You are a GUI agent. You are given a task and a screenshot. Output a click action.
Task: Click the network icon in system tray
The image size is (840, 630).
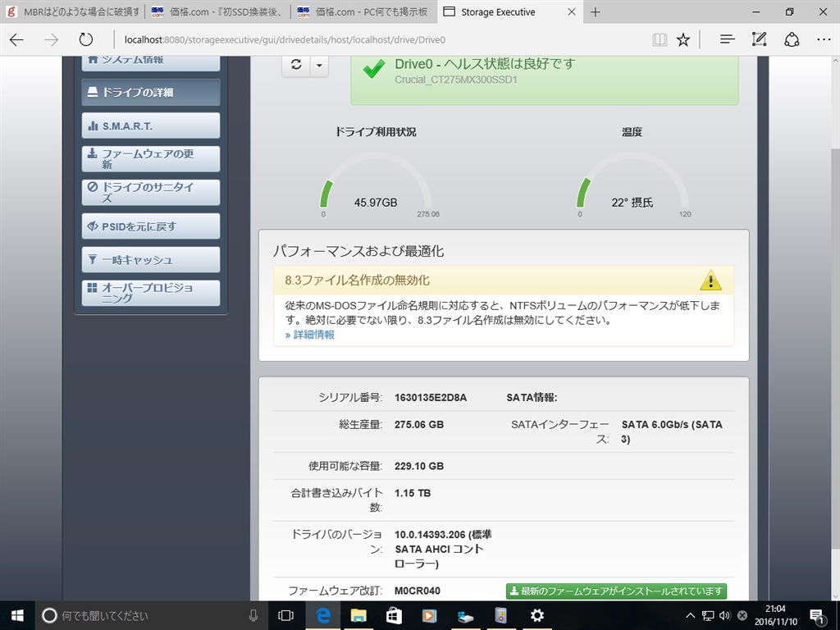pos(708,615)
